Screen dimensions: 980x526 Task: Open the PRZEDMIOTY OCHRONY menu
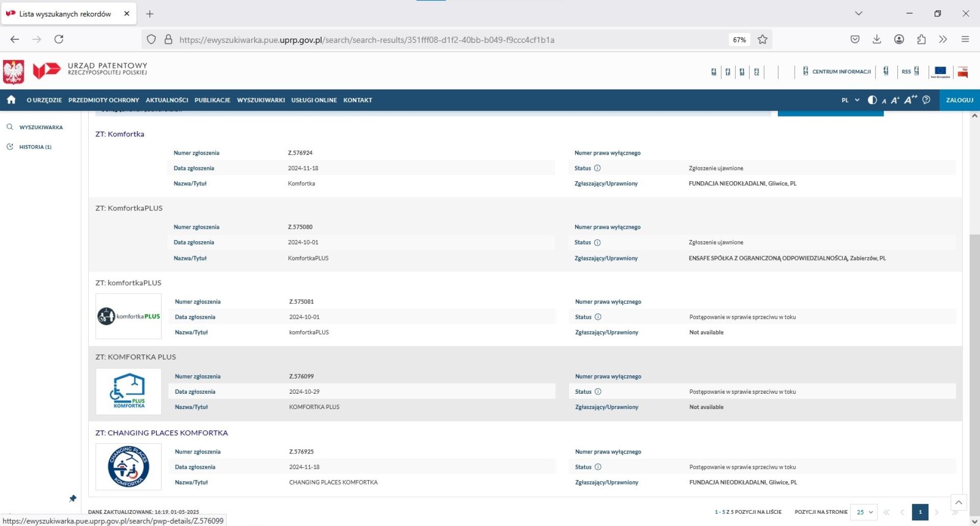pos(104,100)
